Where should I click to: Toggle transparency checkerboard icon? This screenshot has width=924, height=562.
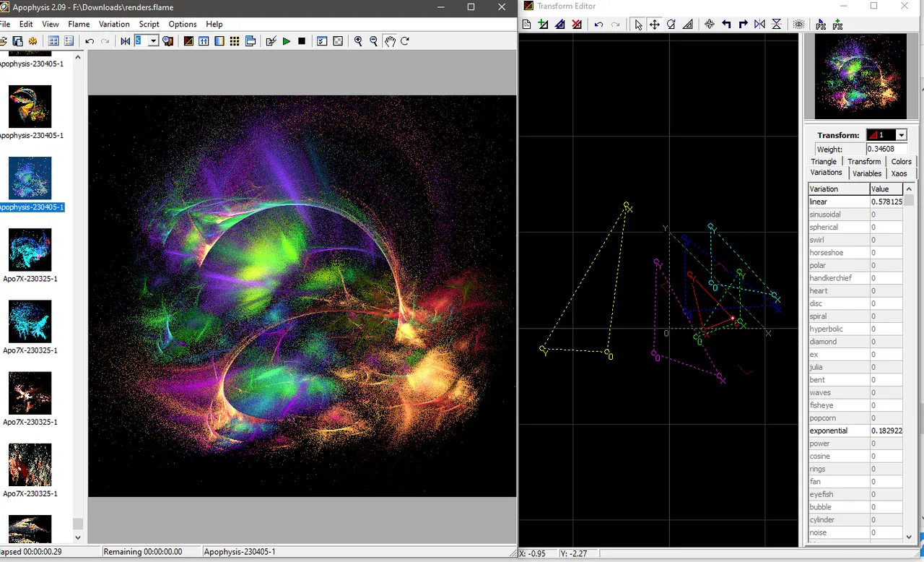[x=338, y=41]
